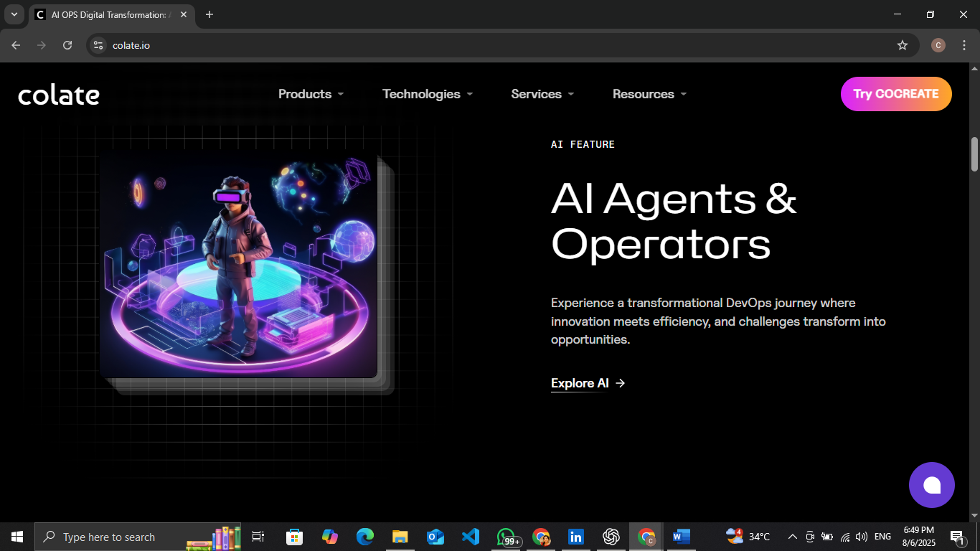Open the tab search dropdown arrow

(x=14, y=14)
